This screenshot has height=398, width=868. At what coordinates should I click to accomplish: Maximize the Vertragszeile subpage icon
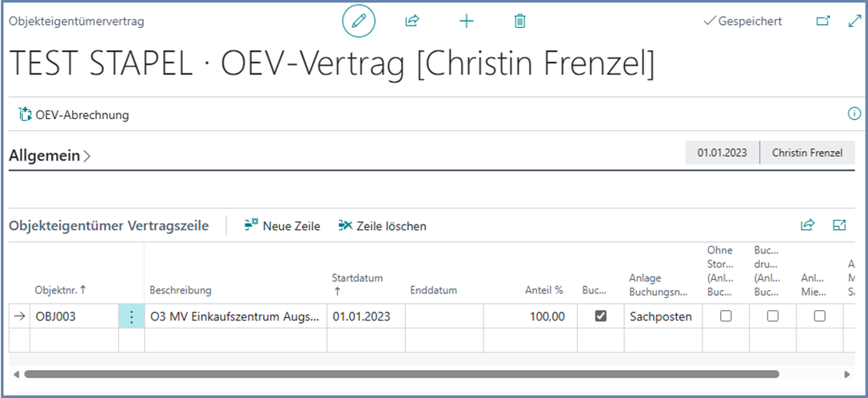[x=839, y=225]
